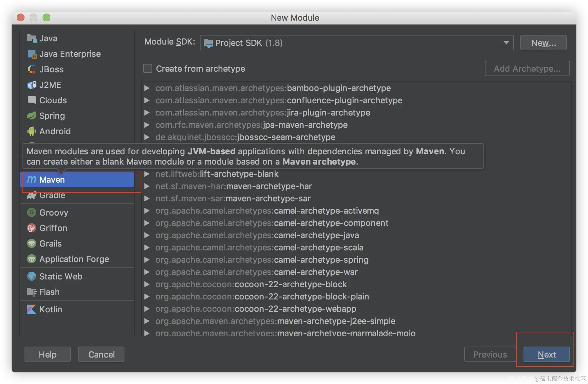Select the Application Forge label
The height and width of the screenshot is (384, 588).
coord(74,259)
